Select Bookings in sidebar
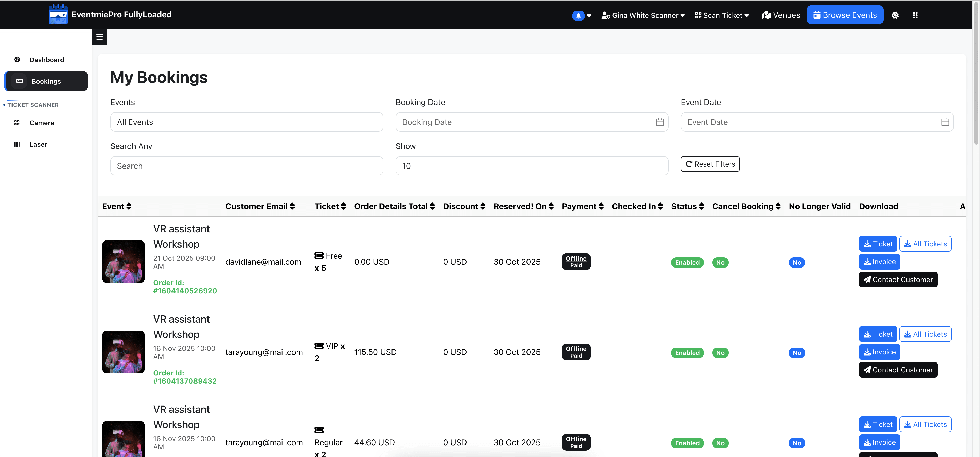The image size is (980, 457). [46, 81]
